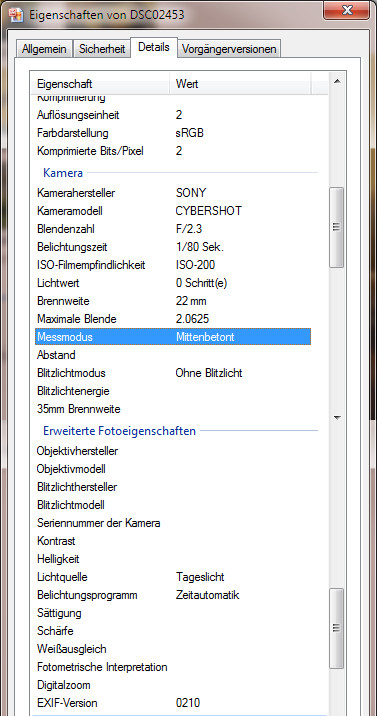The width and height of the screenshot is (377, 716).
Task: Select the Maximale Blende row
Action: click(173, 319)
